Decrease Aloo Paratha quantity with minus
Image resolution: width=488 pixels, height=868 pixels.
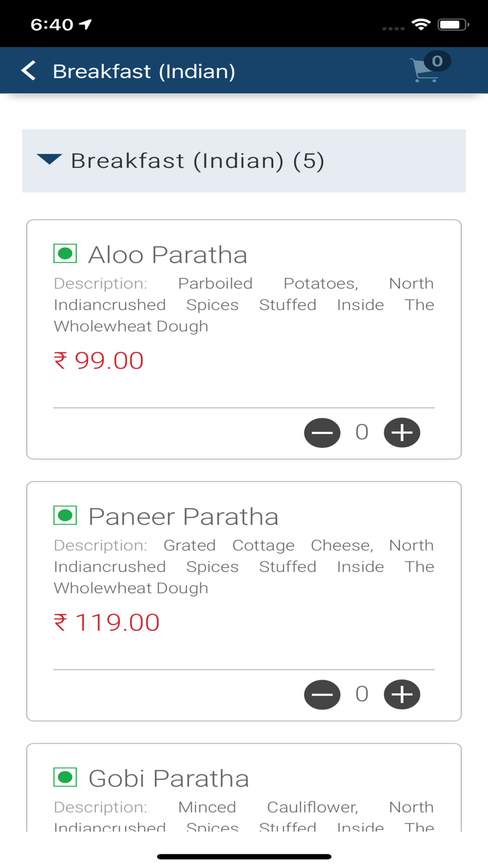click(322, 433)
